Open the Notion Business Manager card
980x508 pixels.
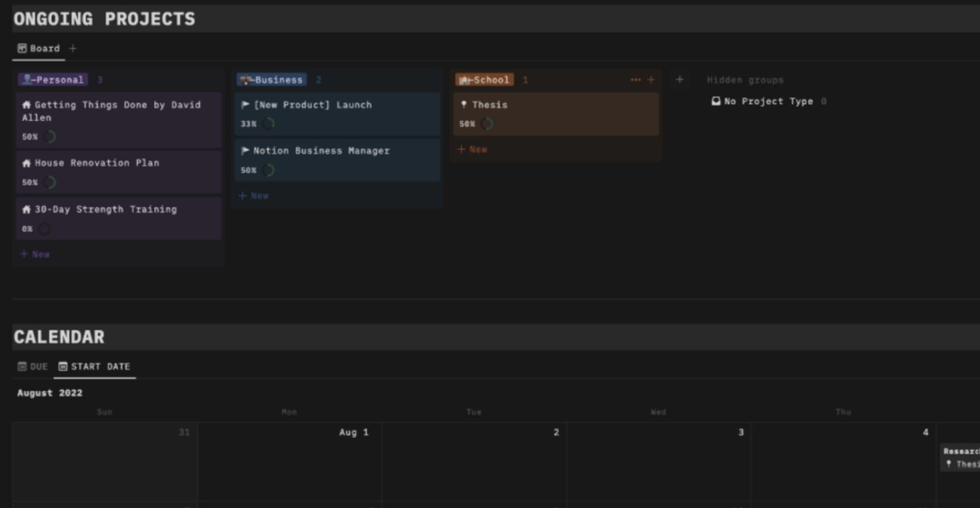coord(321,151)
